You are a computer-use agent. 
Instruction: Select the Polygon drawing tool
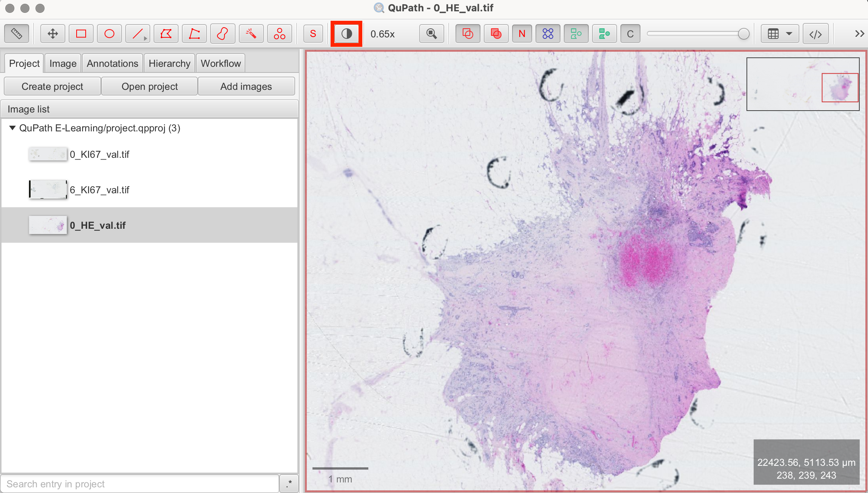tap(166, 34)
